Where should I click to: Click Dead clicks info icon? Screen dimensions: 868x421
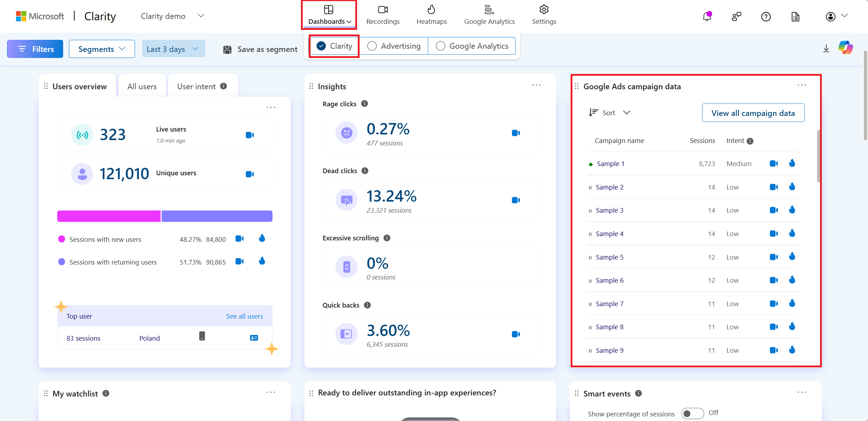tap(365, 171)
